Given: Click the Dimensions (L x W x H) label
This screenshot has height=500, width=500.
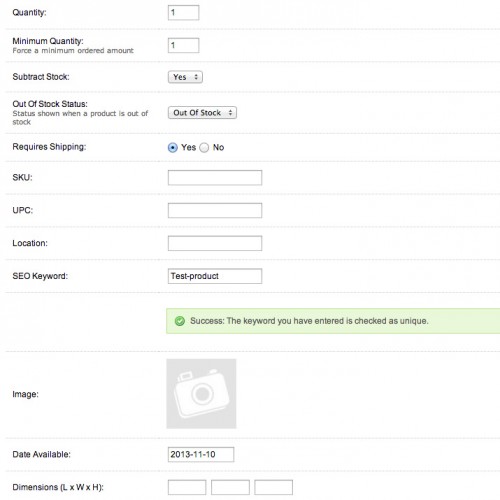Looking at the screenshot, I should point(58,487).
